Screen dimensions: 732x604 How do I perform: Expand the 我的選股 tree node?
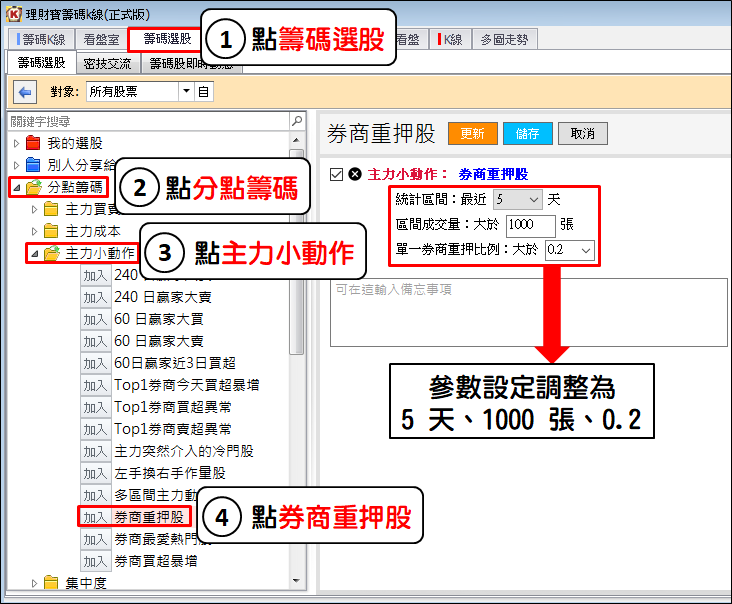[x=16, y=143]
